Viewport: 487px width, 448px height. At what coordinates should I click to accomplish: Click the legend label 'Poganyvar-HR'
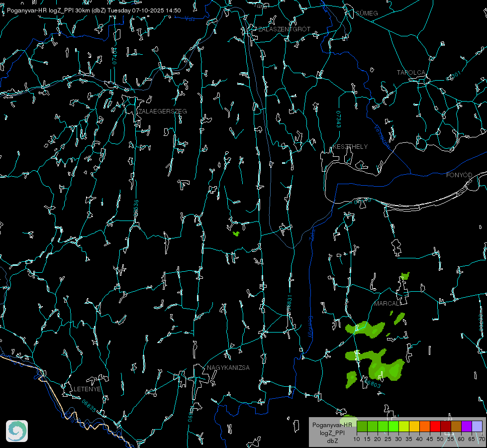pos(332,425)
